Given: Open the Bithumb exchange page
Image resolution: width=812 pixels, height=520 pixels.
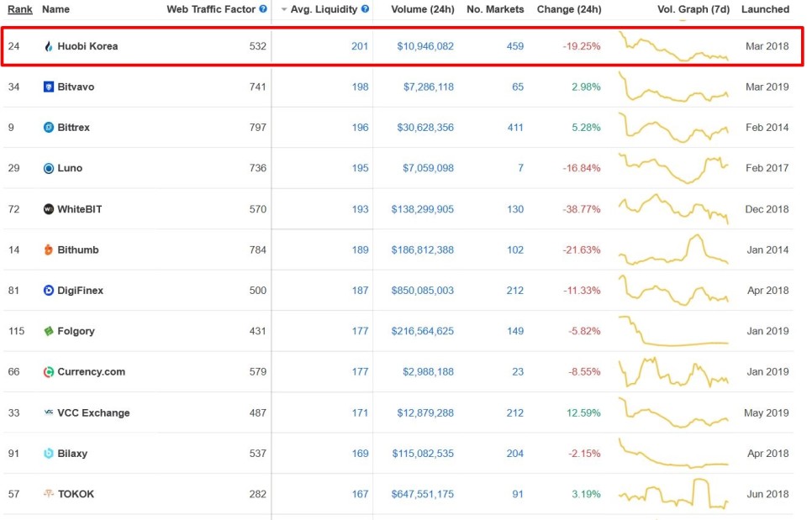Looking at the screenshot, I should (78, 249).
